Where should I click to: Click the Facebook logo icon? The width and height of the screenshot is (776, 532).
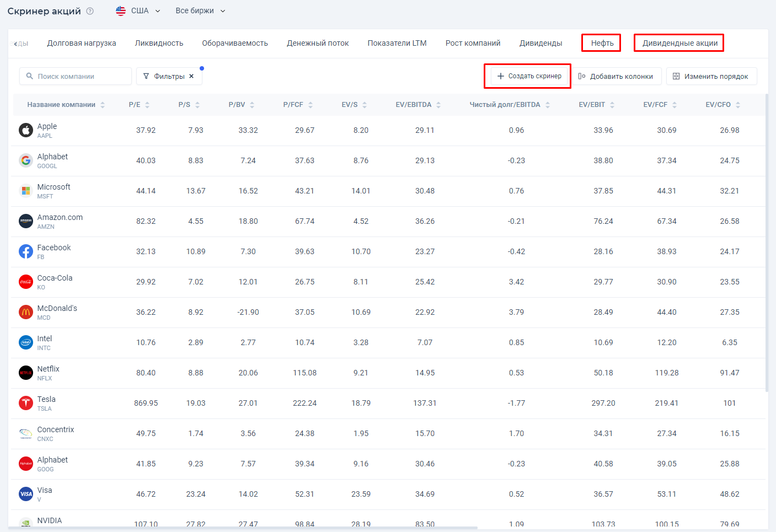click(x=26, y=251)
